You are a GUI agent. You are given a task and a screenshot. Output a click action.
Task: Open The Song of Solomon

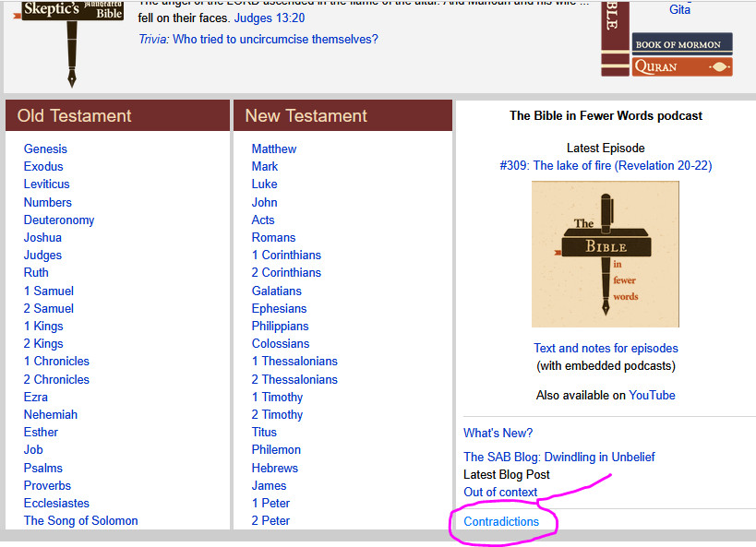pyautogui.click(x=81, y=521)
